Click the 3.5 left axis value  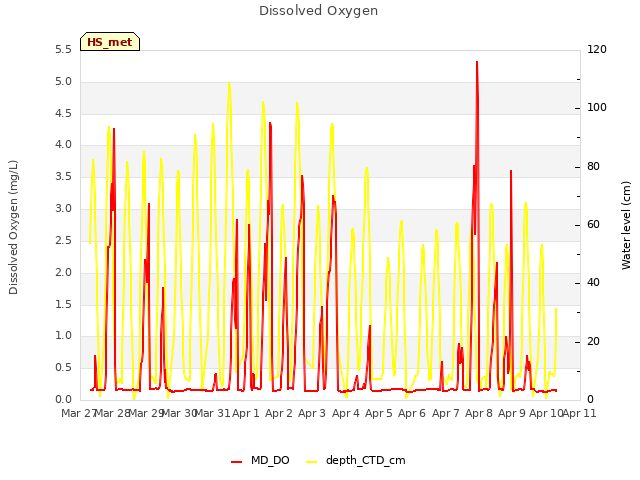pos(63,177)
